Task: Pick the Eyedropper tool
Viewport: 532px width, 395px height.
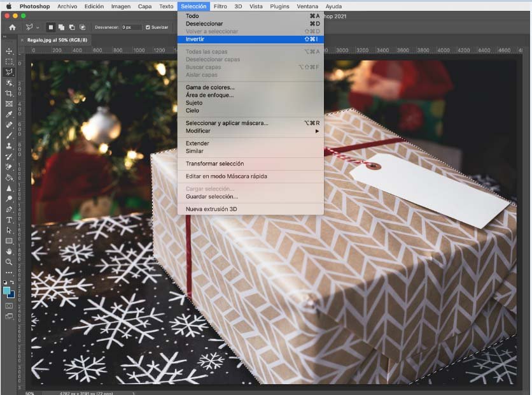Action: pyautogui.click(x=9, y=114)
